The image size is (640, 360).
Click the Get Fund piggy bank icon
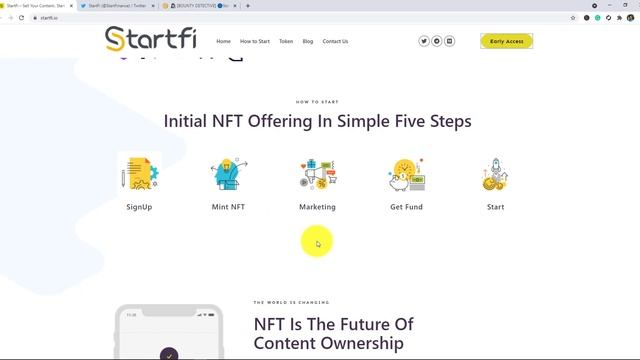[407, 175]
